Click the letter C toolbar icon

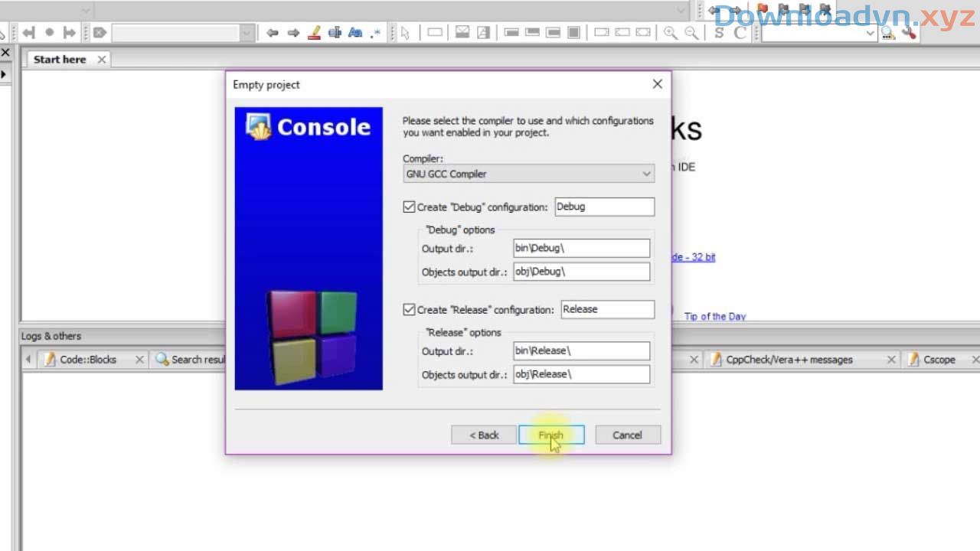coord(739,33)
